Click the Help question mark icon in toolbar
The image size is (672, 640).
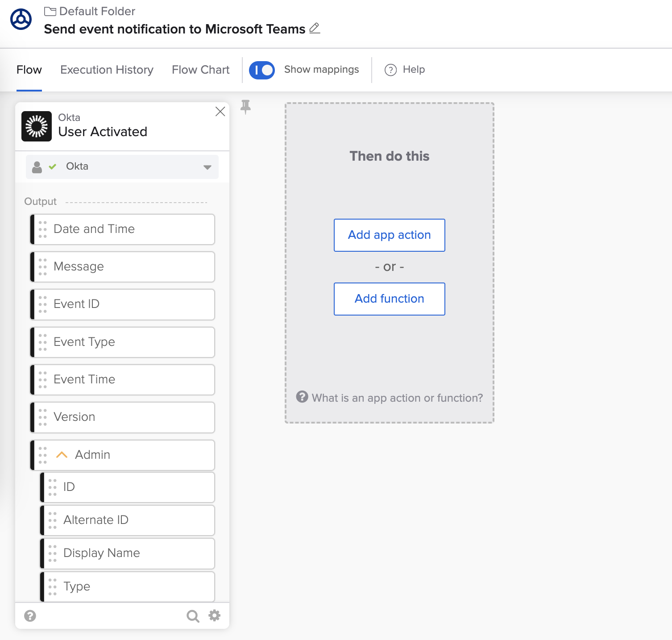390,70
